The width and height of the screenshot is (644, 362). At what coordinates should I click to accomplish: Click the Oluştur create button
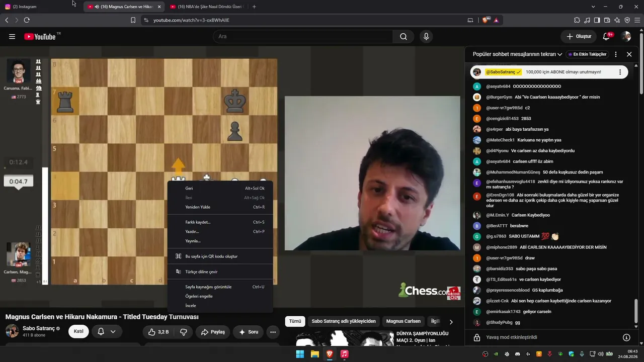tap(579, 37)
